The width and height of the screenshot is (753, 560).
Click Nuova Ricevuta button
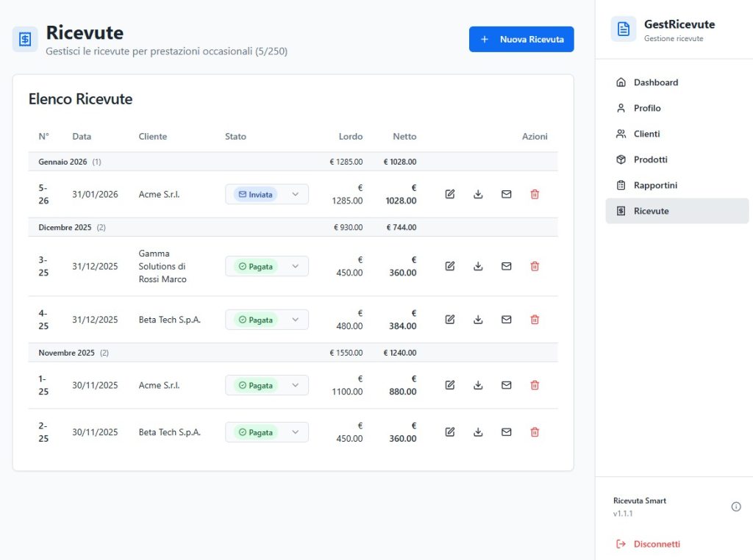[x=521, y=40]
